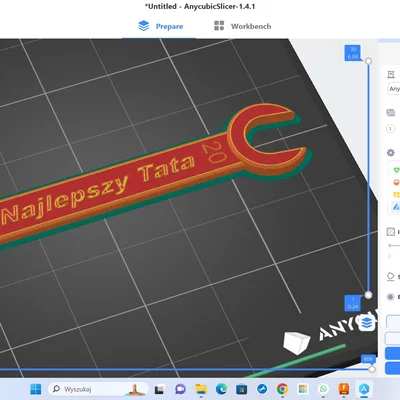Open the printer selection dropdown

click(x=394, y=89)
